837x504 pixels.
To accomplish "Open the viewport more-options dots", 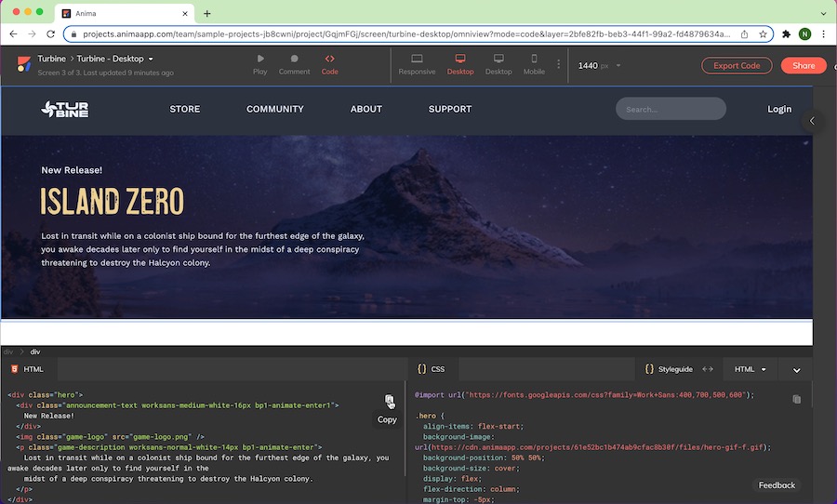I will click(x=559, y=65).
